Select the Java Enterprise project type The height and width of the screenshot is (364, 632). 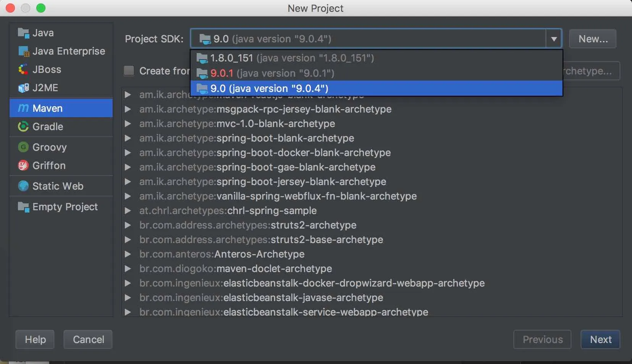click(x=61, y=51)
